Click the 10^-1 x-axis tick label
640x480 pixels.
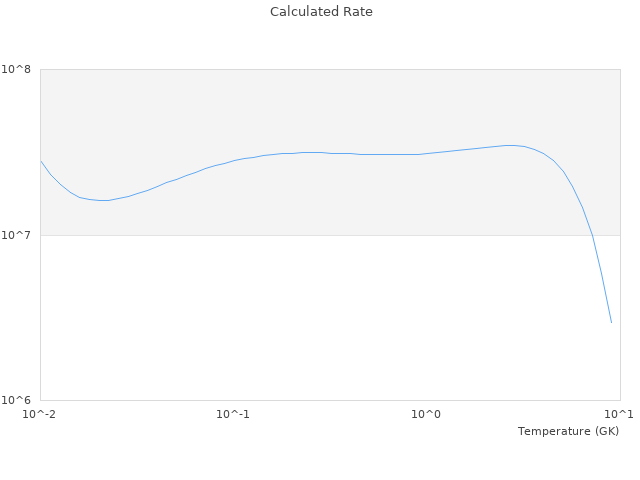(233, 415)
